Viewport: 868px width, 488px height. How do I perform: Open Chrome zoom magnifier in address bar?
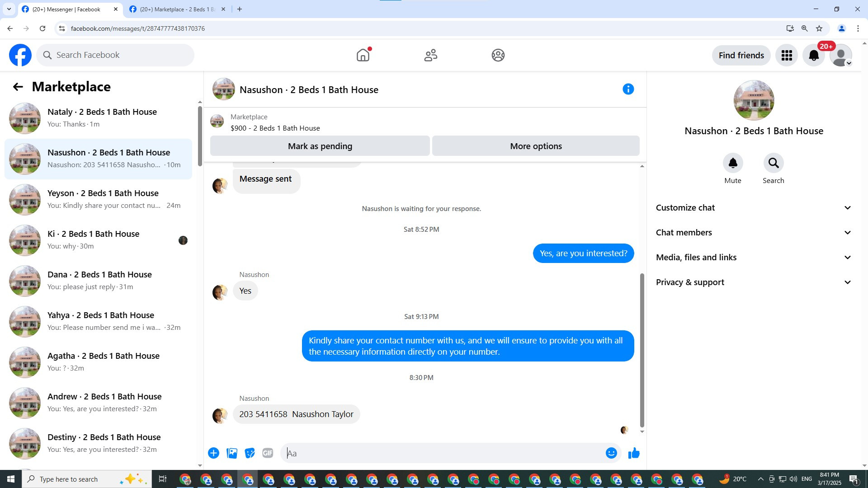[805, 28]
